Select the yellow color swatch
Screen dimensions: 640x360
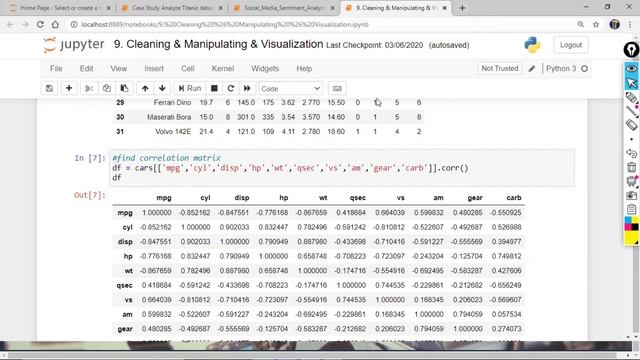(631, 238)
